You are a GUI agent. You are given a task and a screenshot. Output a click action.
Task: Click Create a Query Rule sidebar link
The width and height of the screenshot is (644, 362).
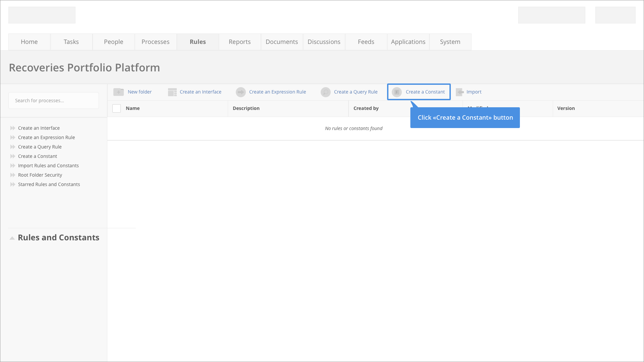(x=40, y=147)
